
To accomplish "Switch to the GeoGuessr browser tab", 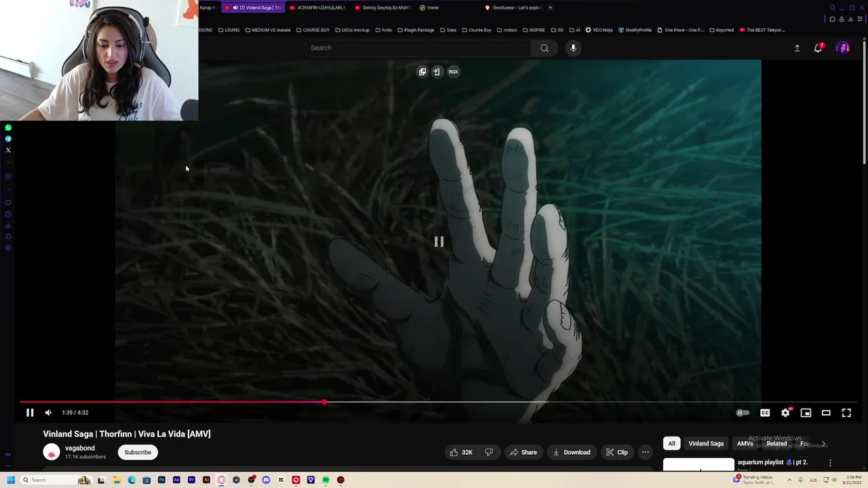I will coord(513,8).
